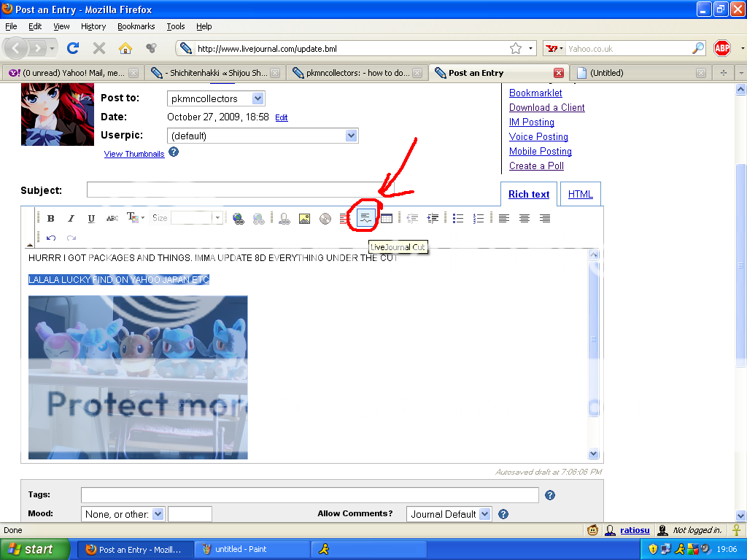Viewport: 747px width, 560px height.
Task: Insert an image using the toolbar icon
Action: [x=305, y=218]
